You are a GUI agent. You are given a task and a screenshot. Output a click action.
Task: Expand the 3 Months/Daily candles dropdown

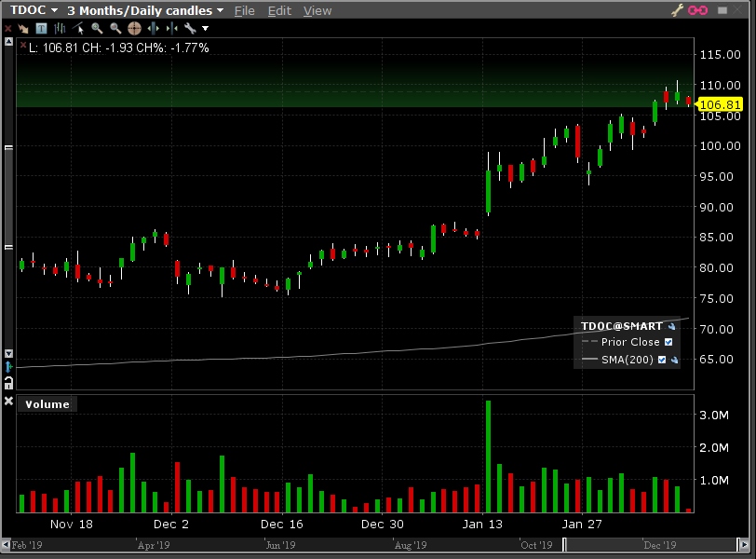(x=145, y=10)
